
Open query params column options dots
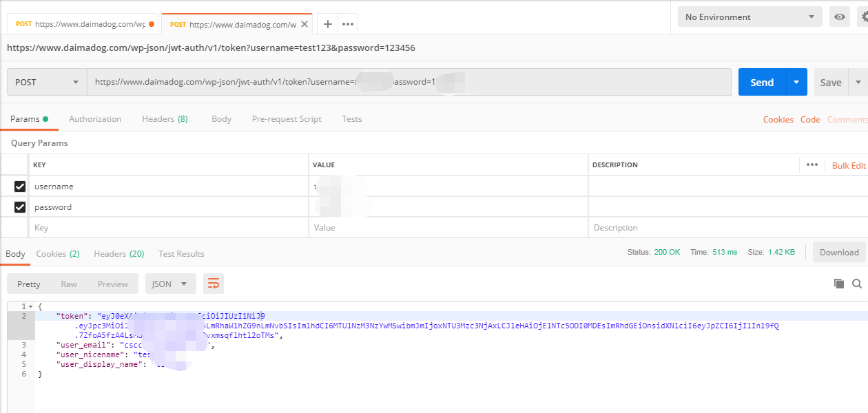[x=812, y=165]
